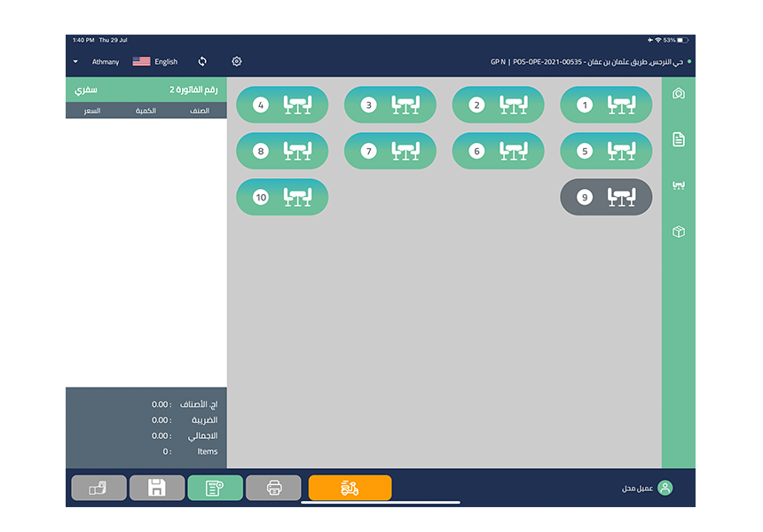Expand the Athmany user dropdown arrow
Screen dimensions: 763x532
coord(75,62)
